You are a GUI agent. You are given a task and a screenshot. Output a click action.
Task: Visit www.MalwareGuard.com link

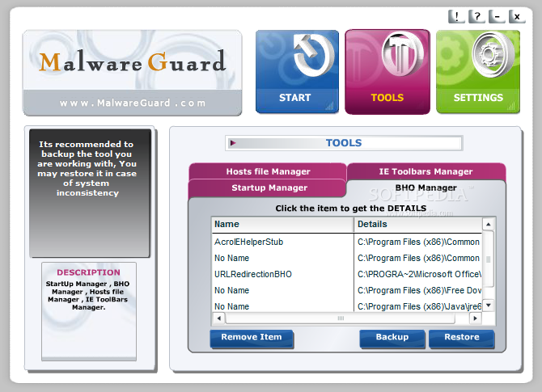click(x=133, y=103)
